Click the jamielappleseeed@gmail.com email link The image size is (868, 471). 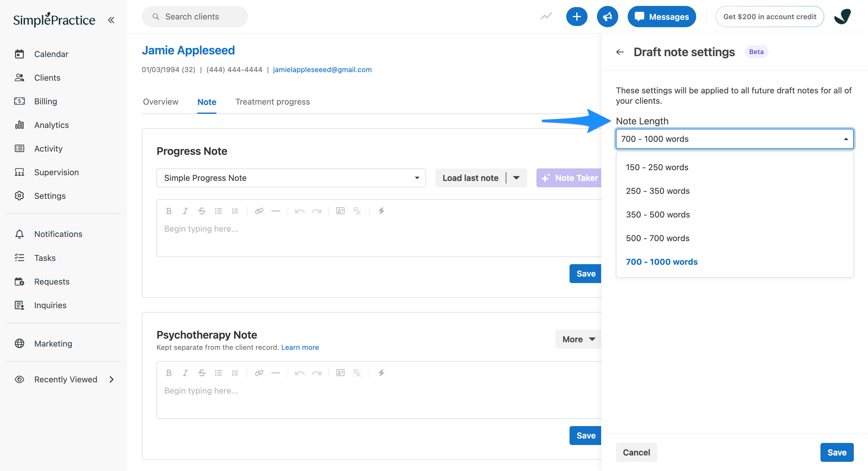(322, 69)
